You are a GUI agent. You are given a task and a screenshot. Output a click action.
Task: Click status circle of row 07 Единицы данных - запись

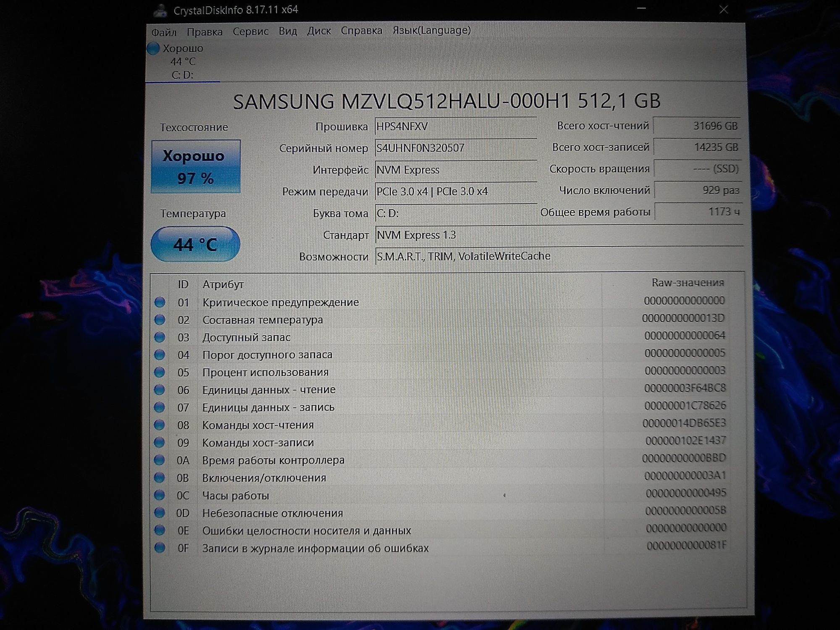(160, 407)
